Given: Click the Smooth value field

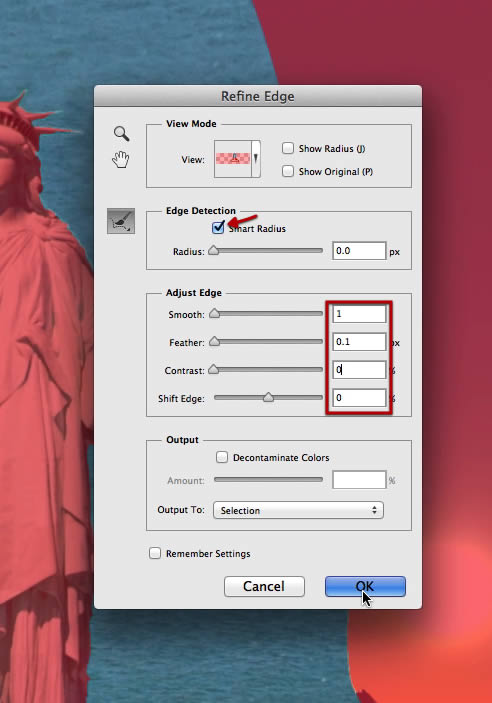Looking at the screenshot, I should (359, 314).
